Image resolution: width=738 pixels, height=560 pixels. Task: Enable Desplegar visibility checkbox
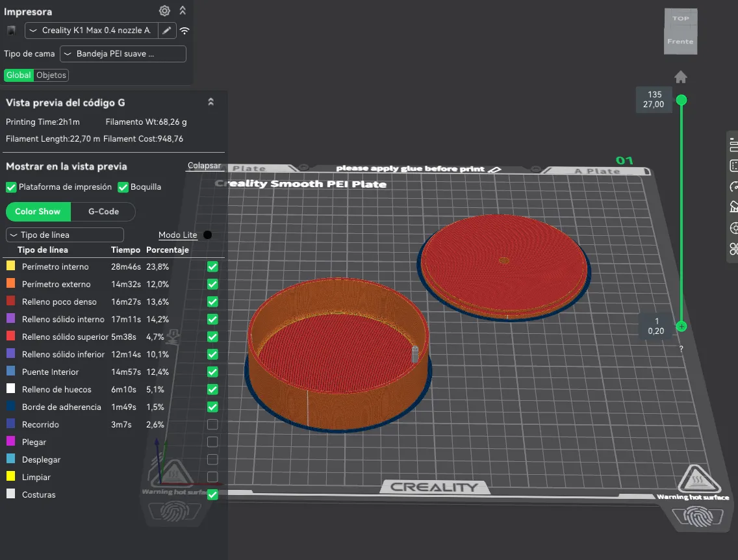(x=212, y=459)
